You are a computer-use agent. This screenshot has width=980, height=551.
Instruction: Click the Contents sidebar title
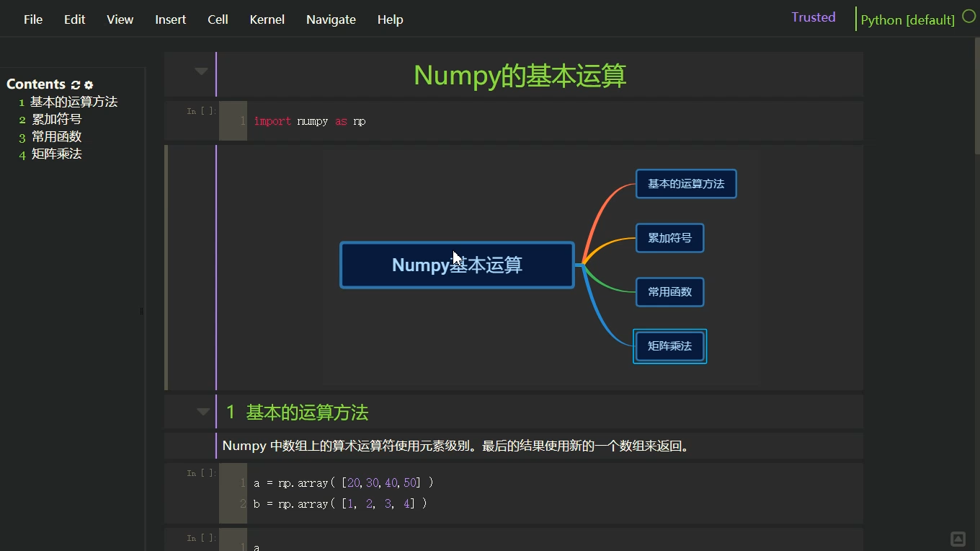[35, 84]
